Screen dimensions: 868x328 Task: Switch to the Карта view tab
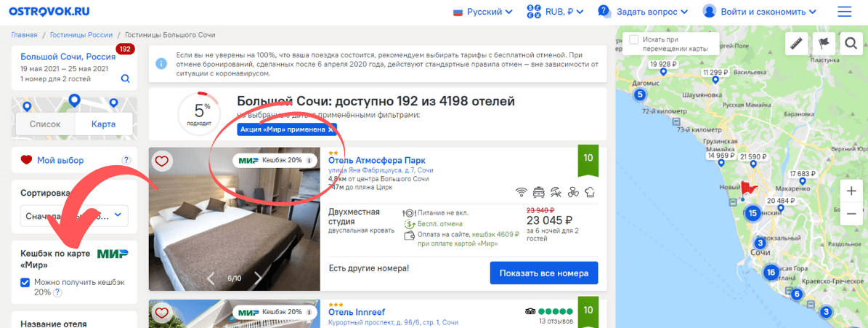103,124
